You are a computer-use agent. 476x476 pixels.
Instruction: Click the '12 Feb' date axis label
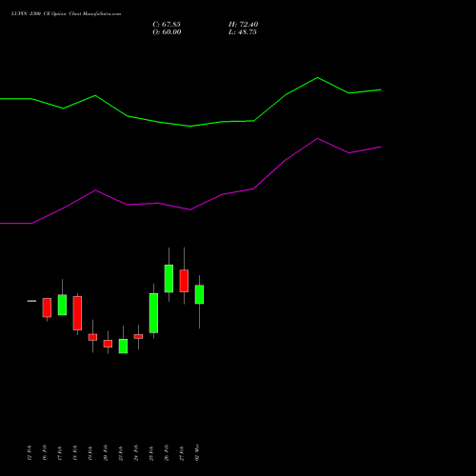point(30,452)
